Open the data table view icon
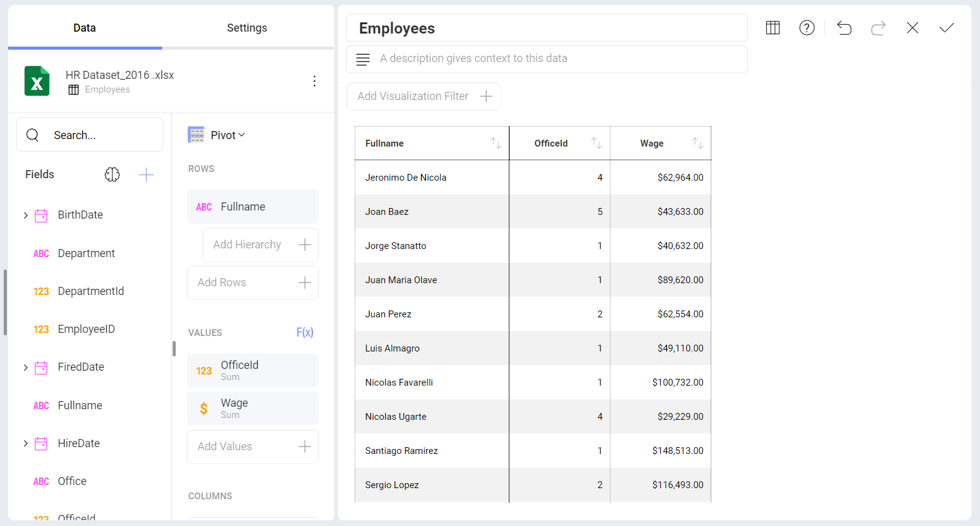 pos(773,28)
